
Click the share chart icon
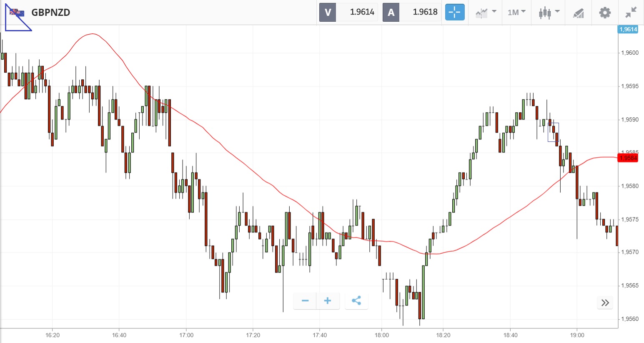pos(356,301)
